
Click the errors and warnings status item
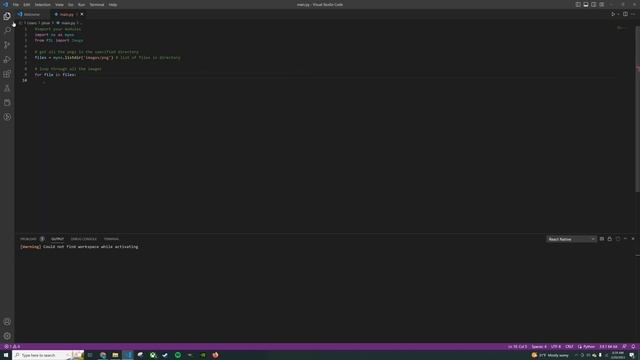tap(12, 347)
